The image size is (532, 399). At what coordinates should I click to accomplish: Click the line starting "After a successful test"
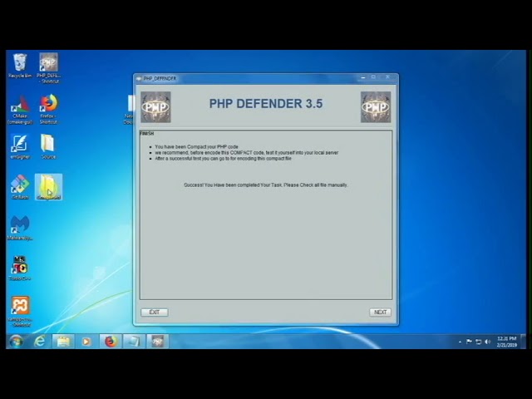point(224,159)
